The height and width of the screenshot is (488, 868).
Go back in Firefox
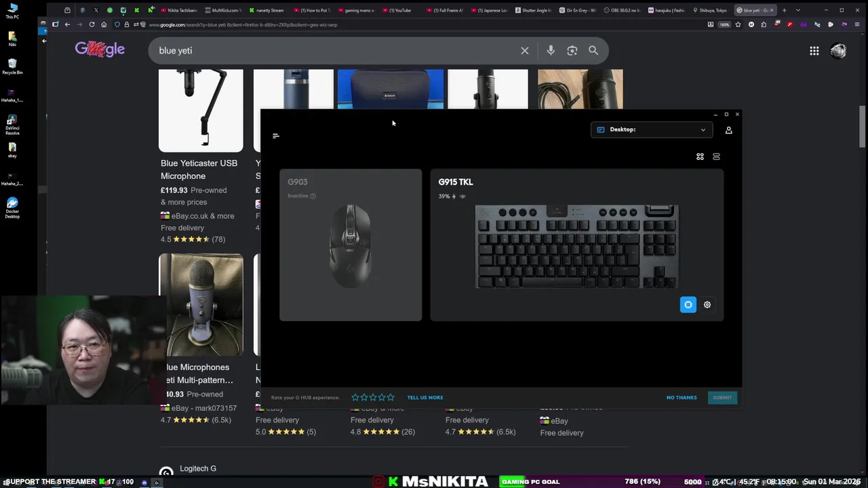pyautogui.click(x=67, y=24)
